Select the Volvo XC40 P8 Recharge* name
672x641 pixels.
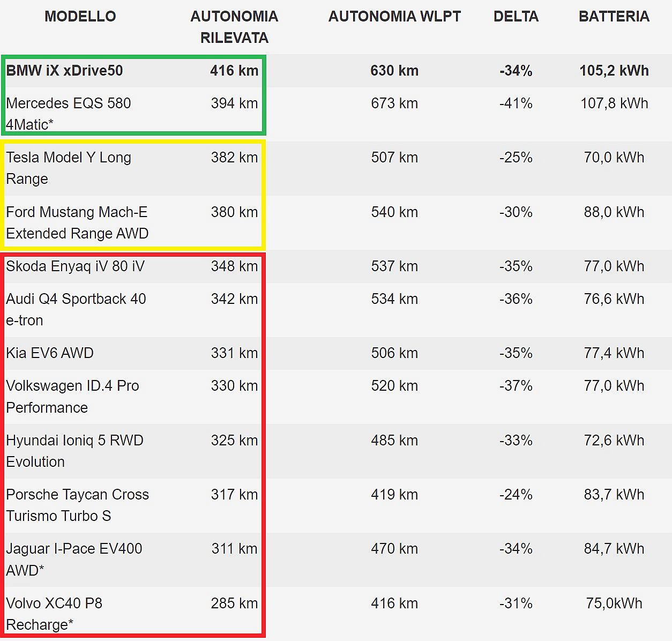point(54,614)
